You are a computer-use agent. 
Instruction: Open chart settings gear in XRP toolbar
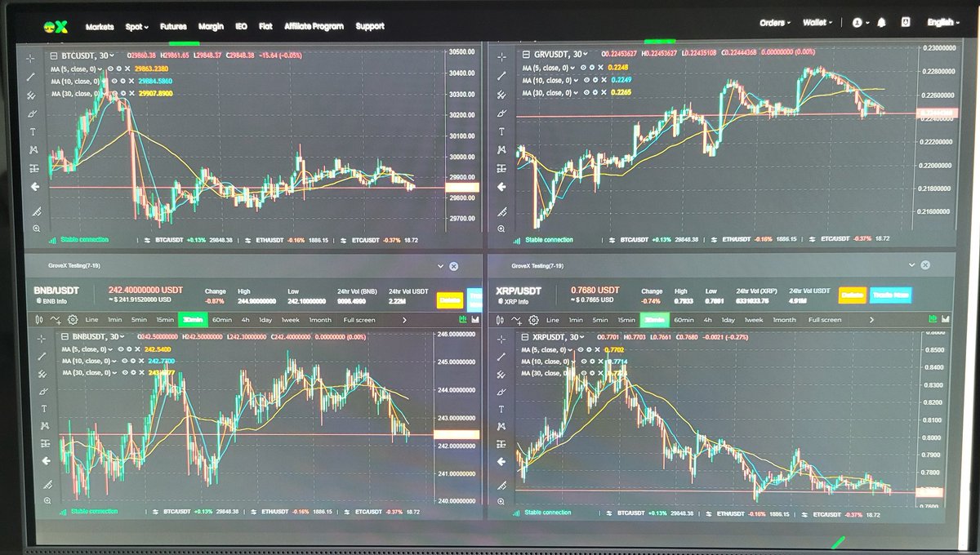(x=534, y=320)
